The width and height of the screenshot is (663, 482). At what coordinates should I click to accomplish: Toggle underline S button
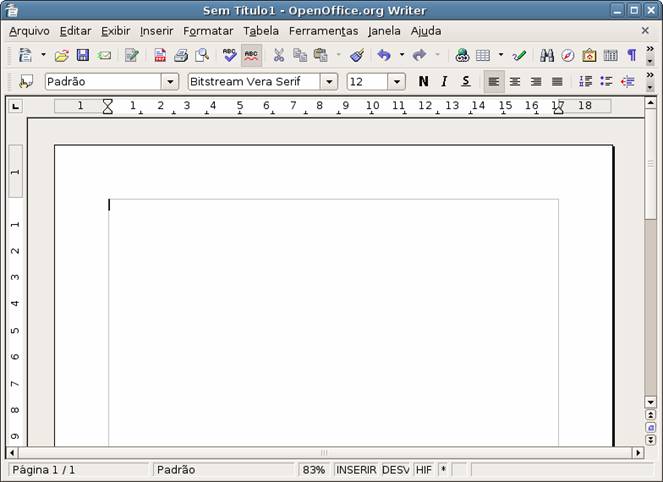point(466,81)
